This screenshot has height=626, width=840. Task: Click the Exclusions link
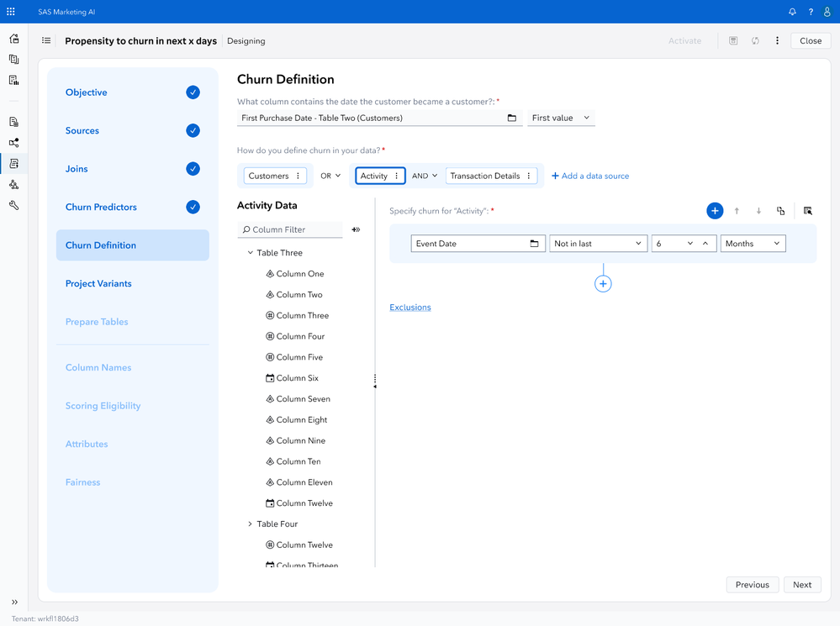click(410, 308)
